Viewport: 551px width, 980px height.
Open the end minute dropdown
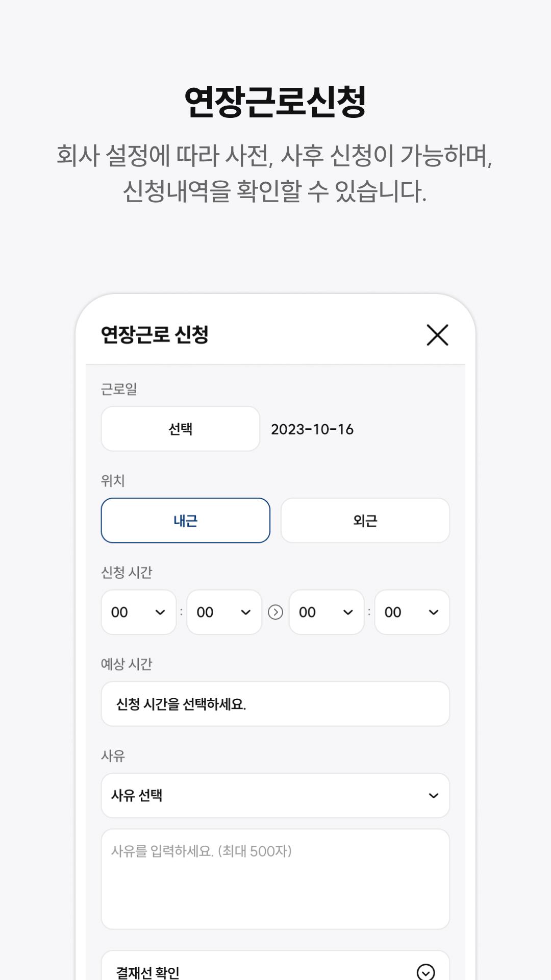tap(412, 612)
